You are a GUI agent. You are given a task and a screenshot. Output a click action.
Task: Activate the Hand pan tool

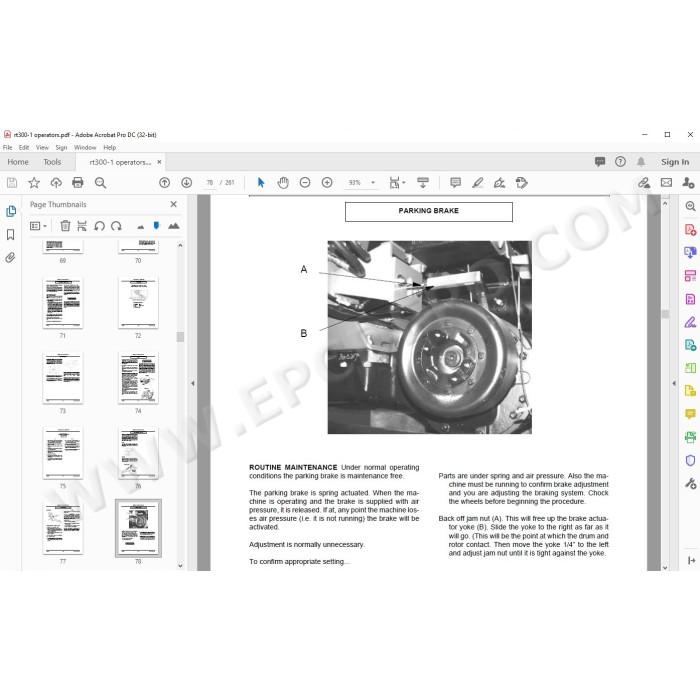283,183
